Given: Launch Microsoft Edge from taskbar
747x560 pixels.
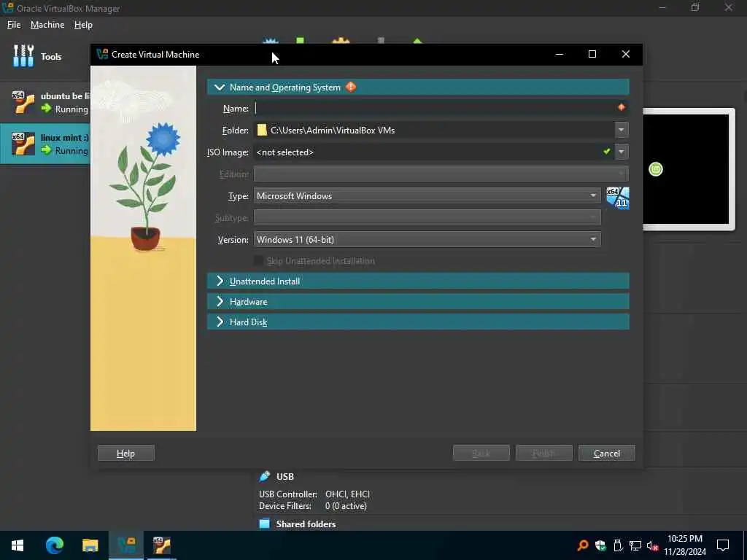Looking at the screenshot, I should click(x=54, y=545).
